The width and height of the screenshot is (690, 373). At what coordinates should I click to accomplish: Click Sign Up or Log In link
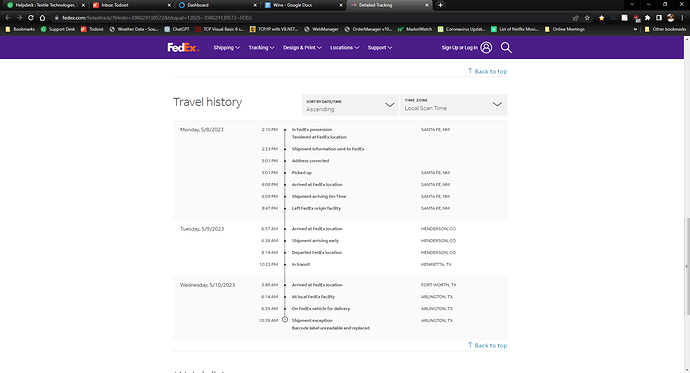tap(459, 48)
